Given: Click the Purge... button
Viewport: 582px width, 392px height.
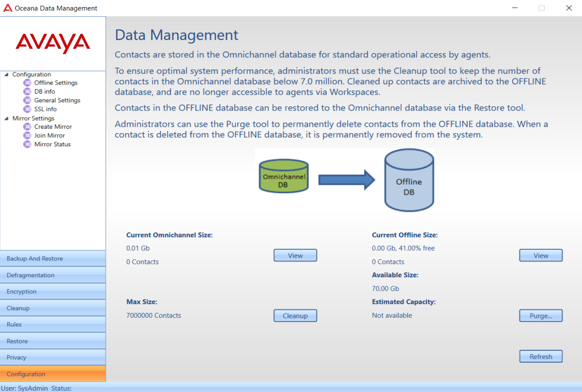Looking at the screenshot, I should [541, 316].
